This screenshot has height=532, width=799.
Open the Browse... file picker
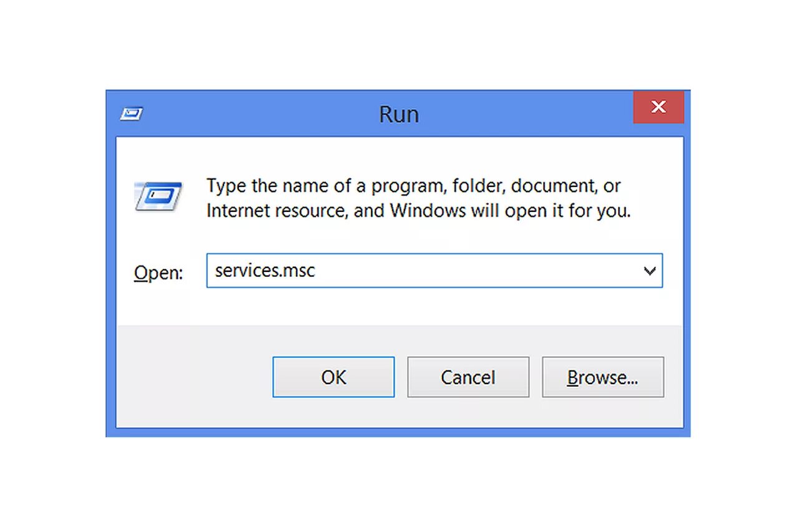(x=603, y=377)
